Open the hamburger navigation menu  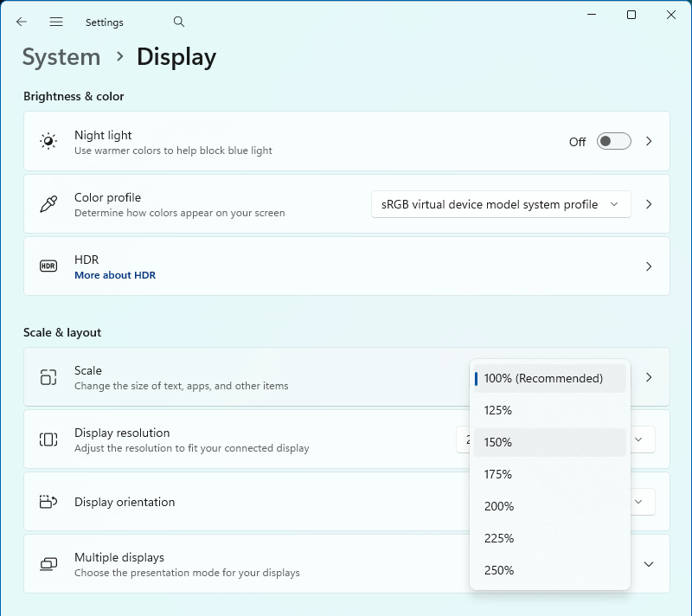(56, 22)
